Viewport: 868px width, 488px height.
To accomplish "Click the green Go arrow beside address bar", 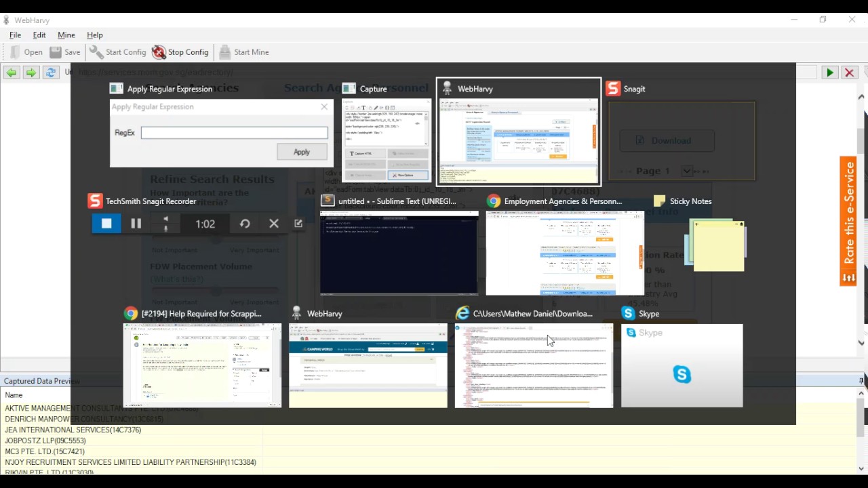I will point(829,73).
